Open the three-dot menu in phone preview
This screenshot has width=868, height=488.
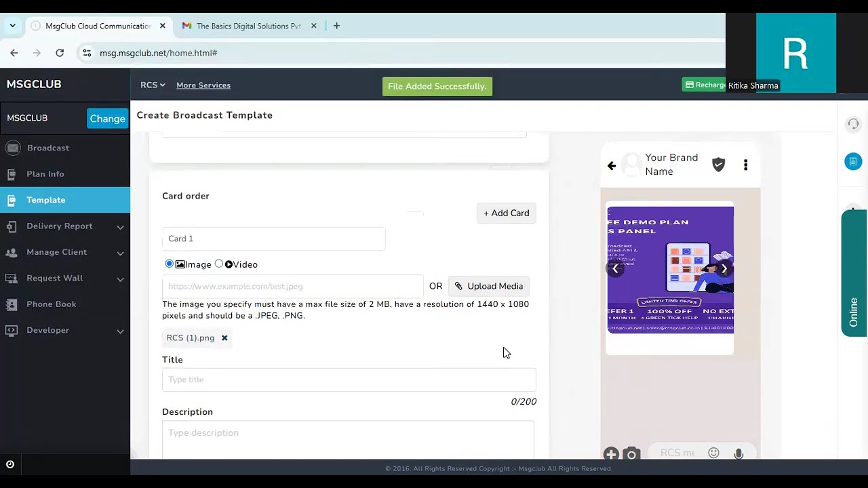tap(745, 165)
